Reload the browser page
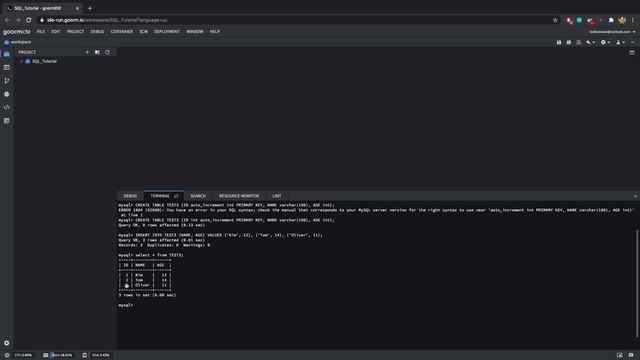The image size is (640, 360). click(29, 20)
